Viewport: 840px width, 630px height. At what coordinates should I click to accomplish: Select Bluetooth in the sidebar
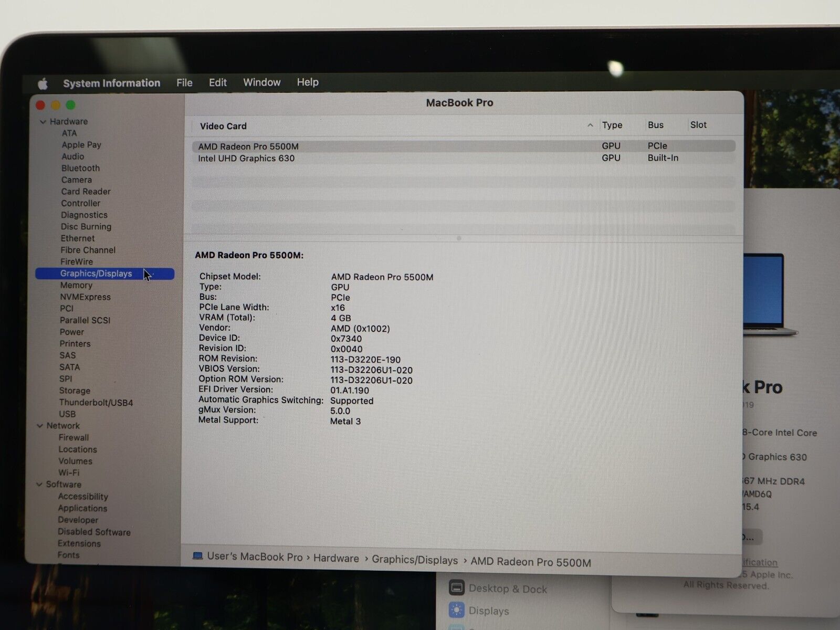(80, 168)
